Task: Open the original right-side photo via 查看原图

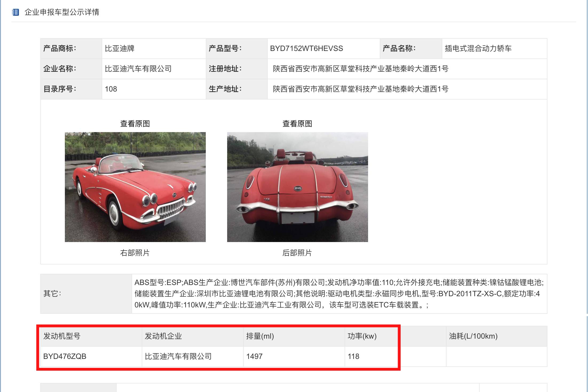Action: pos(135,124)
